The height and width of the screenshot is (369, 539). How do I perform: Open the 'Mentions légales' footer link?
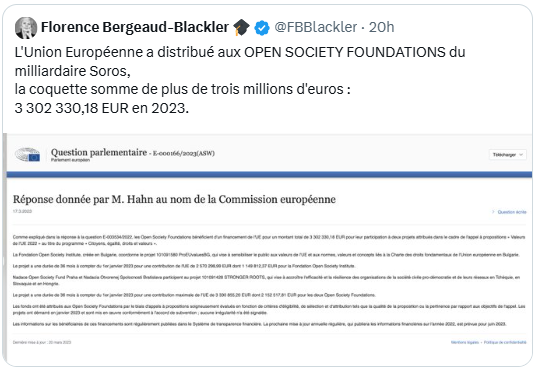(x=465, y=342)
